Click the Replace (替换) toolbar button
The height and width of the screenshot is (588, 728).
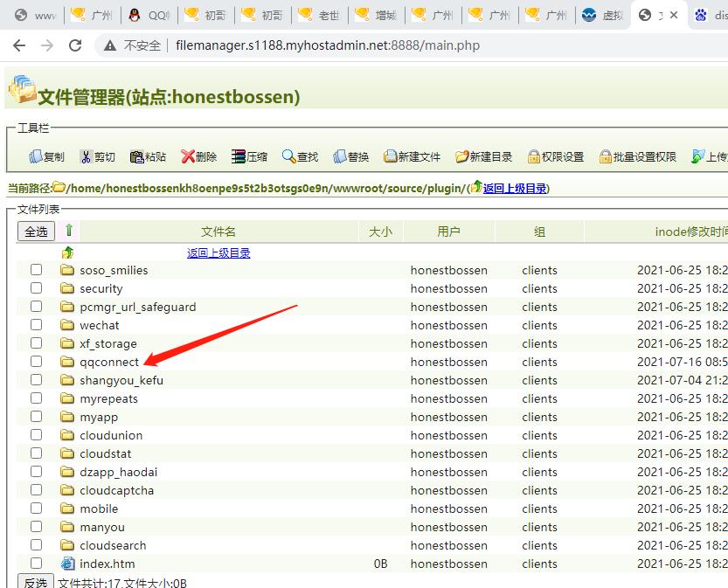point(351,157)
